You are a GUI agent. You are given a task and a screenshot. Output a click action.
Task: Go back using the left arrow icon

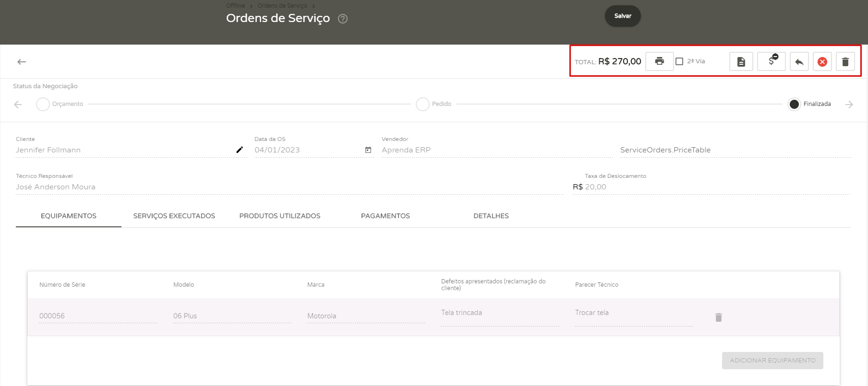(x=22, y=62)
